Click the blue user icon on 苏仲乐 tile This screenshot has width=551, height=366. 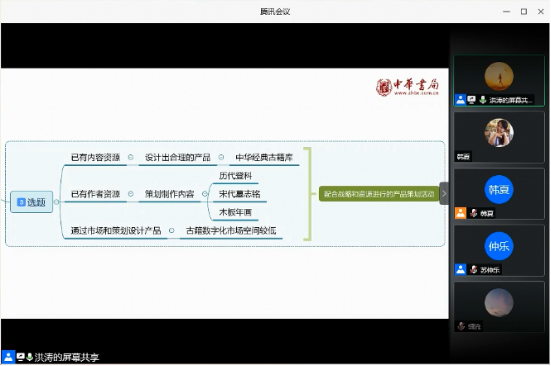pos(460,269)
